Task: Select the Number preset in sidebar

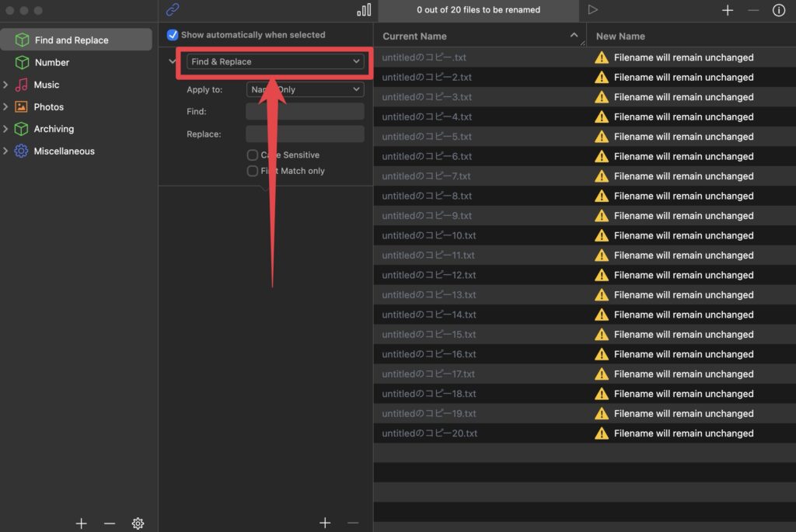Action: point(52,62)
